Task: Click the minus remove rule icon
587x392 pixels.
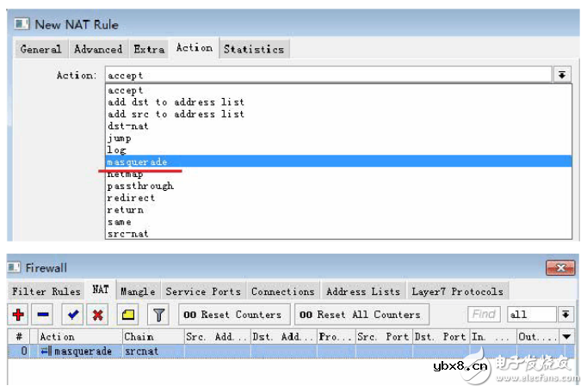Action: pos(43,315)
